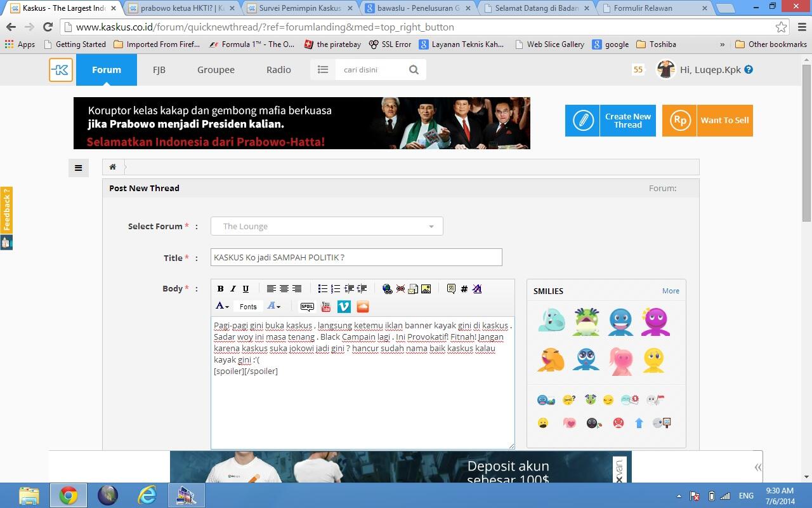The width and height of the screenshot is (812, 508).
Task: Bookmark this page with the star
Action: (781, 27)
